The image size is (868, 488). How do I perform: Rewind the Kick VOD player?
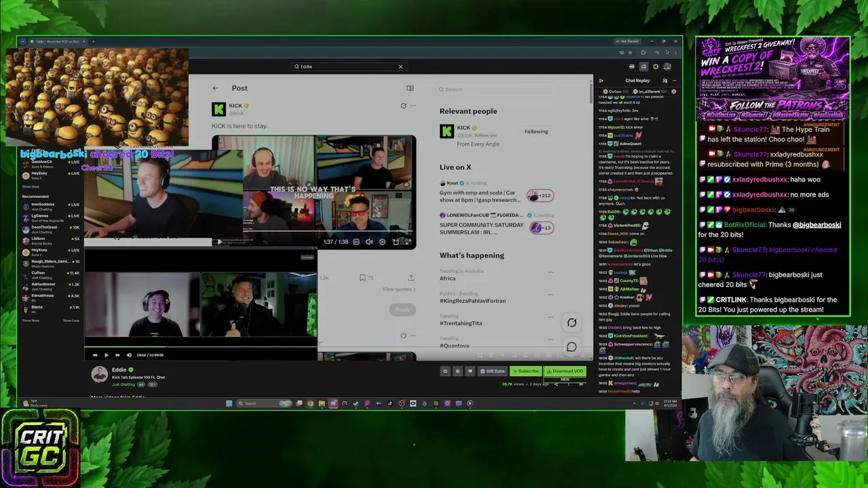tap(95, 355)
